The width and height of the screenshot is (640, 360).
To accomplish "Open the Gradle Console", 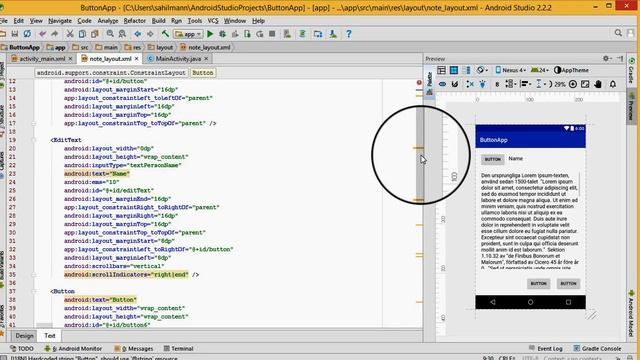I will tap(597, 349).
